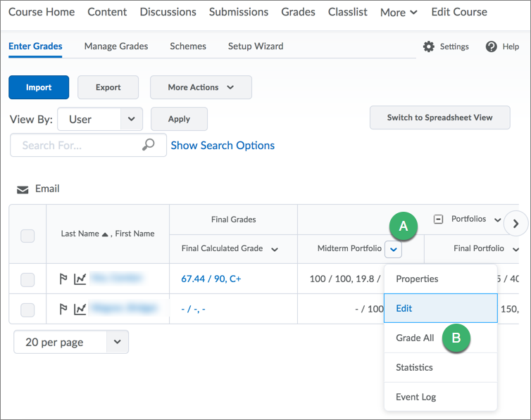Click the flag icon in first student row
The width and height of the screenshot is (531, 420).
tap(64, 279)
